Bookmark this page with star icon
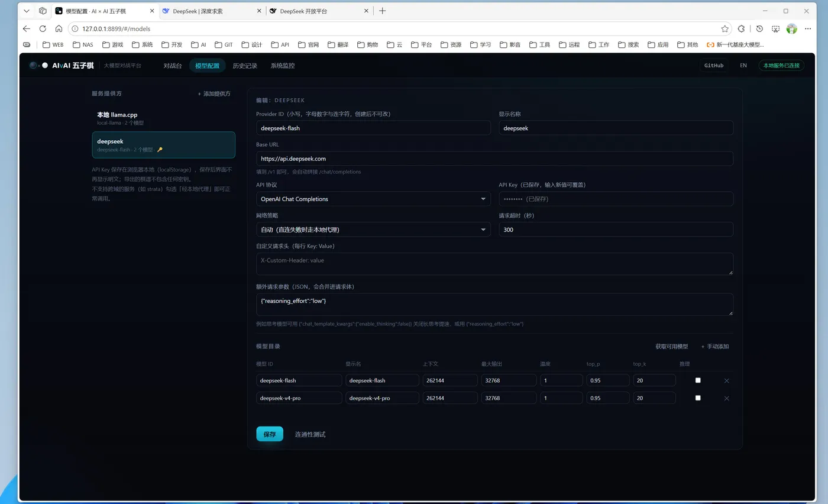 [x=724, y=28]
